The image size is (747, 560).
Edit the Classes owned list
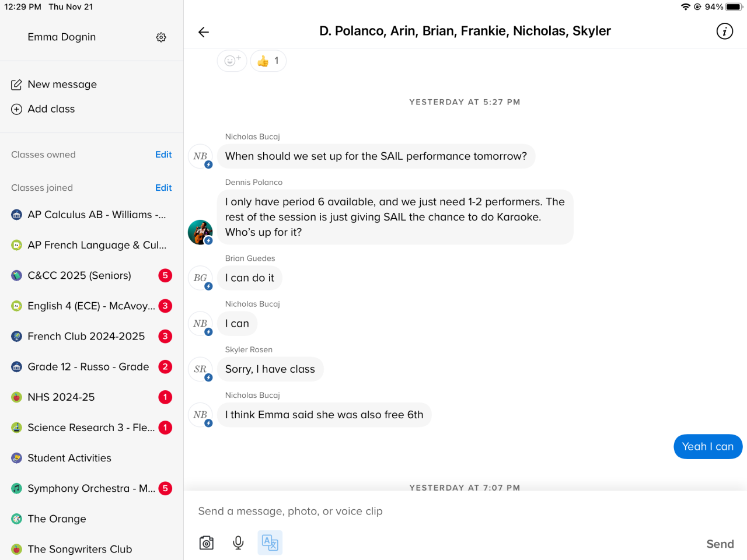point(163,155)
